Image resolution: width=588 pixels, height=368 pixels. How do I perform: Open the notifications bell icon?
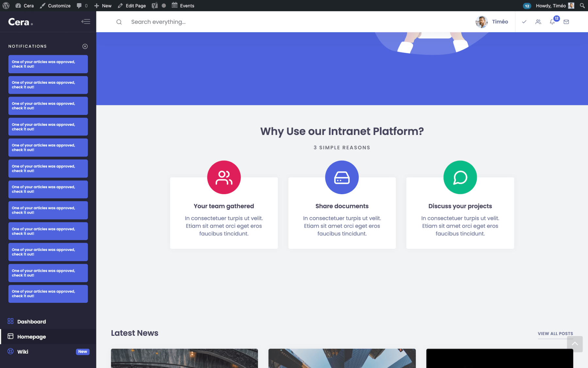pos(552,22)
